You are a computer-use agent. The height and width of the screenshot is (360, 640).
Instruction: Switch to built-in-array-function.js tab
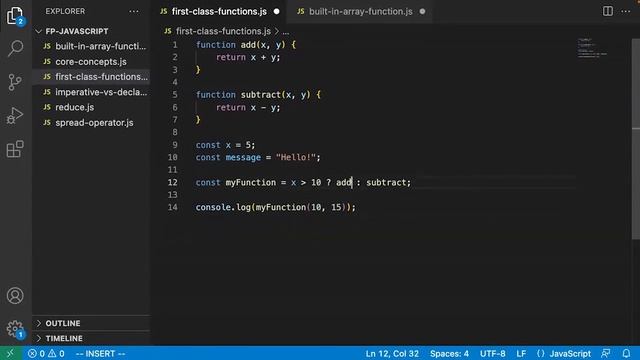tap(360, 11)
